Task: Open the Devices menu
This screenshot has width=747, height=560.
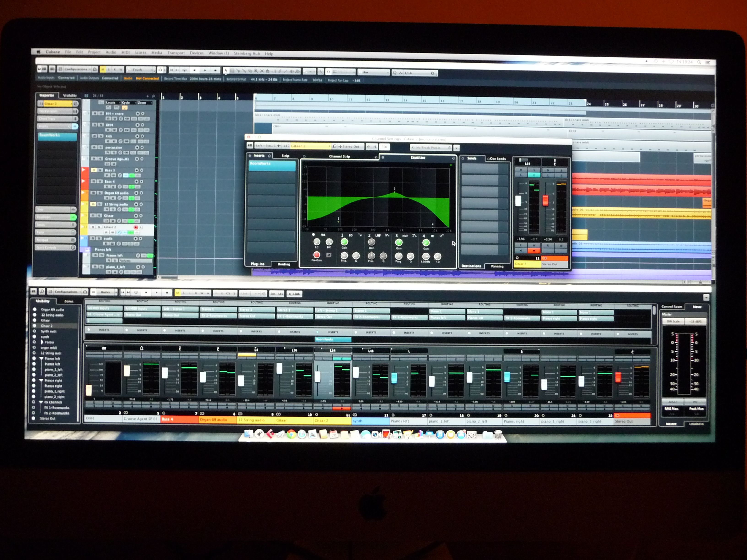Action: point(197,53)
